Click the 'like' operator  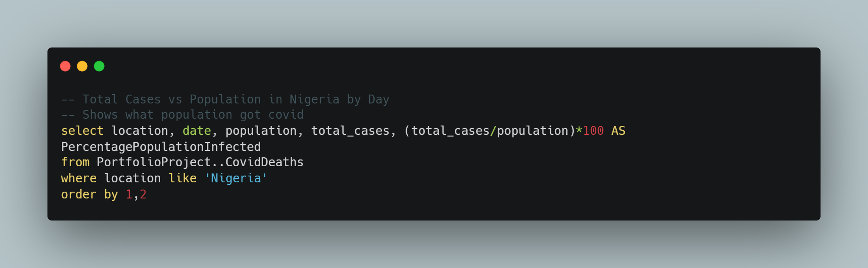pos(182,178)
